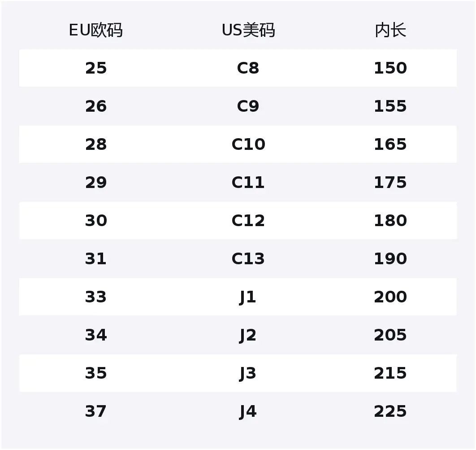Select the C10 US size cell

(248, 144)
